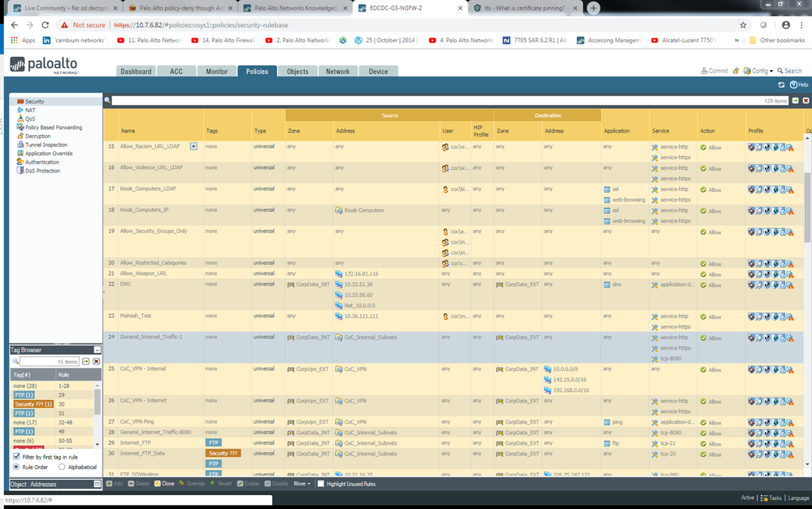Select FTP tag for rule 29 in Tag Browser
This screenshot has height=509, width=812.
pos(24,395)
